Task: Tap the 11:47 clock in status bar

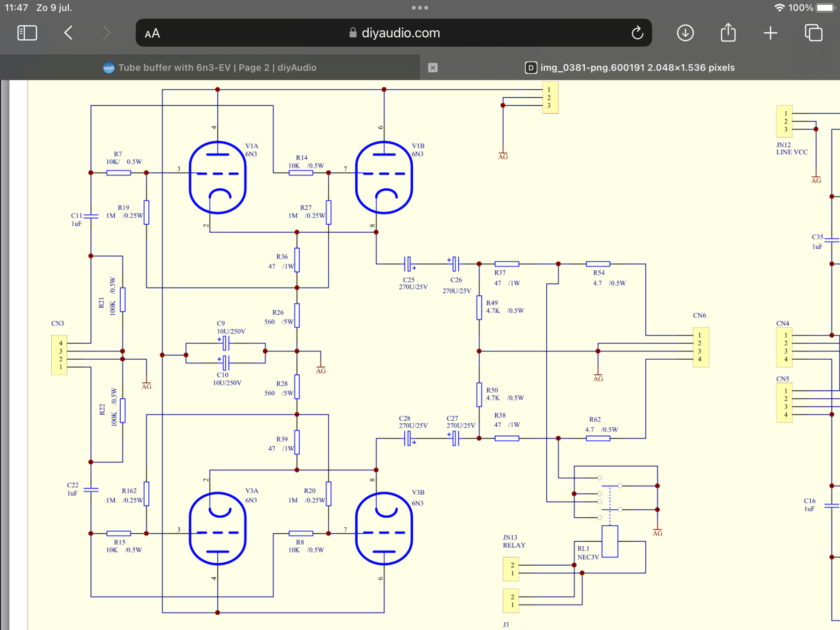Action: [x=16, y=8]
